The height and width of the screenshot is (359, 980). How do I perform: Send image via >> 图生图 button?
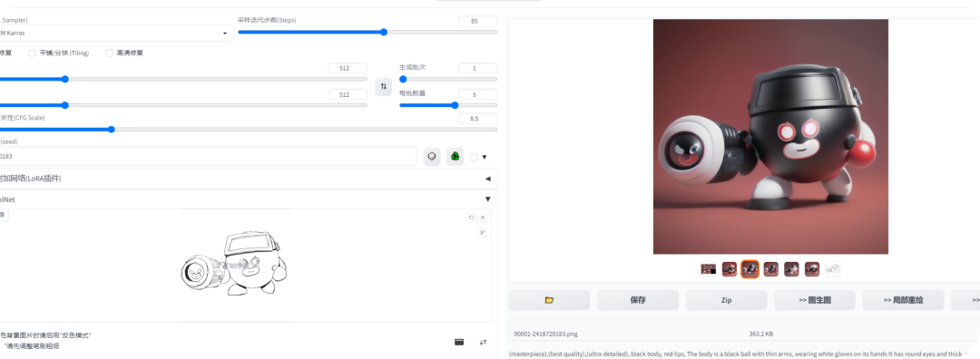point(815,300)
